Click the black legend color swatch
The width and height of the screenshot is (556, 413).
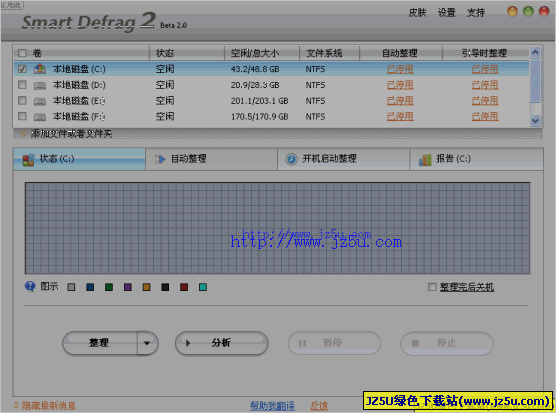[x=165, y=287]
